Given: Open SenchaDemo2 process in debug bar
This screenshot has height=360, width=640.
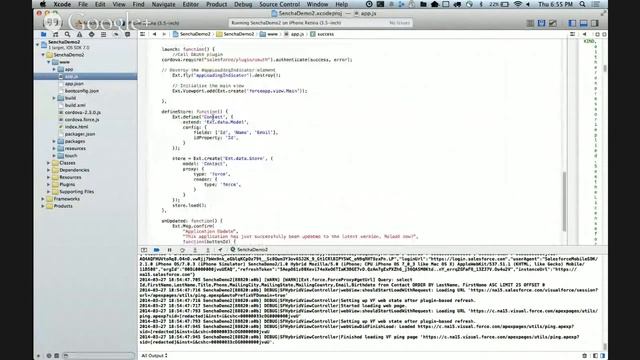Looking at the screenshot, I should 249,250.
